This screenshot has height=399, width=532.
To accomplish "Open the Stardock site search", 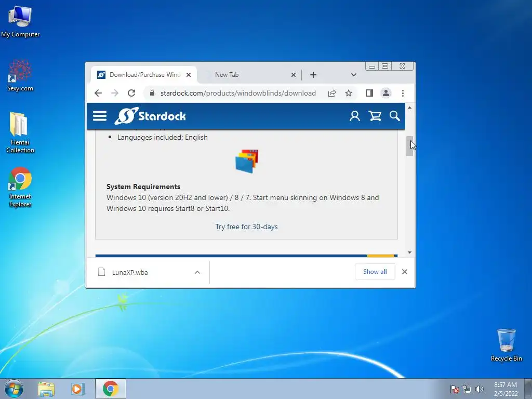I will (x=395, y=116).
